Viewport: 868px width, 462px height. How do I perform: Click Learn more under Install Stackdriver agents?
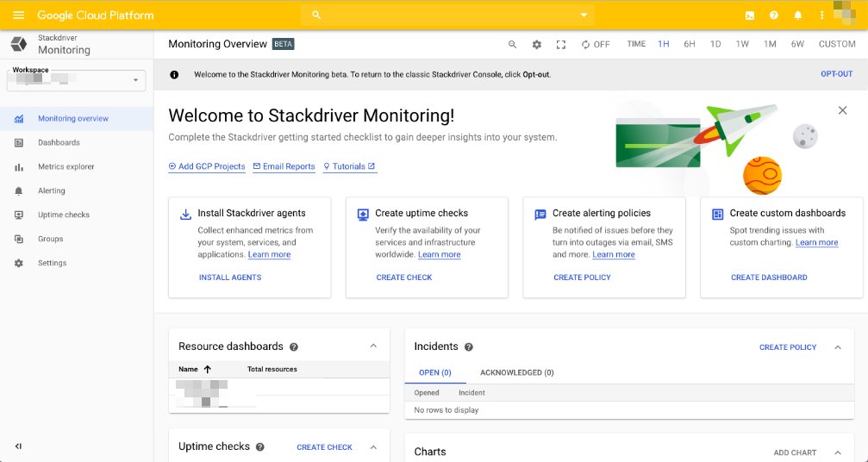[x=269, y=254]
